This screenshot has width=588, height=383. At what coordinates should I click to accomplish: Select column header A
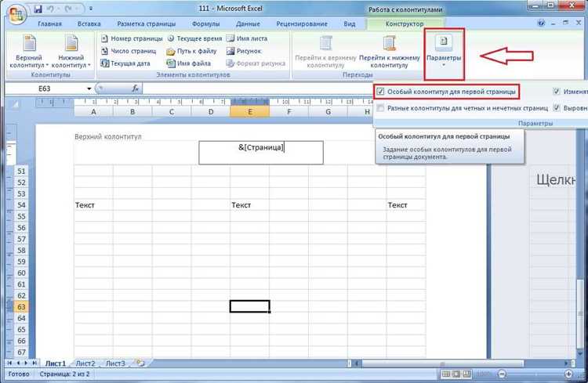(94, 112)
